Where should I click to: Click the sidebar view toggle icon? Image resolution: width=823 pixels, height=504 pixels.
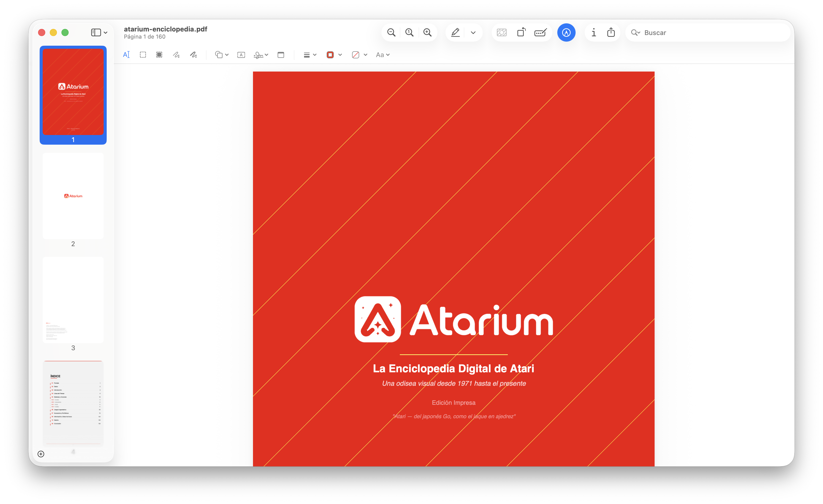click(x=96, y=32)
